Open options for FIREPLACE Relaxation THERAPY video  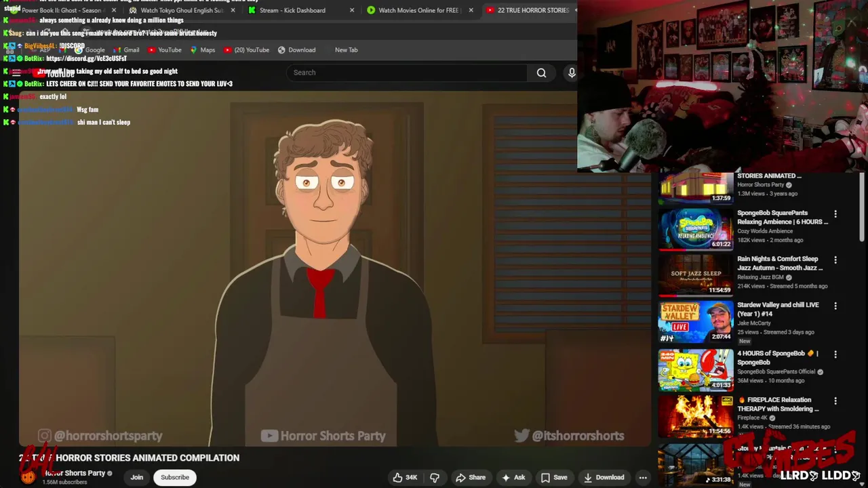pos(835,401)
